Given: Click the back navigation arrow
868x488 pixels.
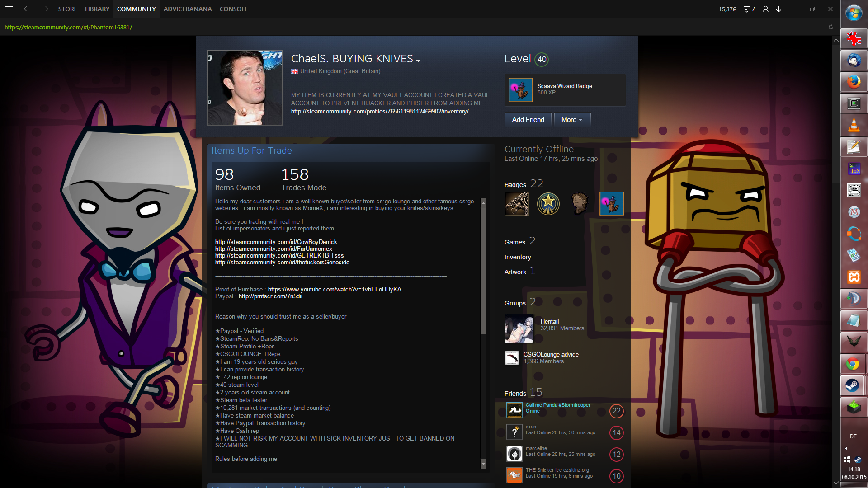Looking at the screenshot, I should [27, 9].
